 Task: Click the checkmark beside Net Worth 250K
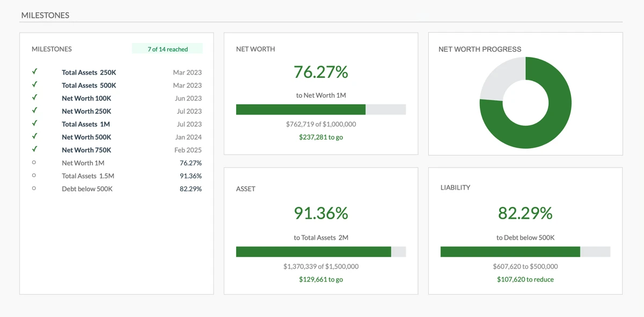click(35, 110)
